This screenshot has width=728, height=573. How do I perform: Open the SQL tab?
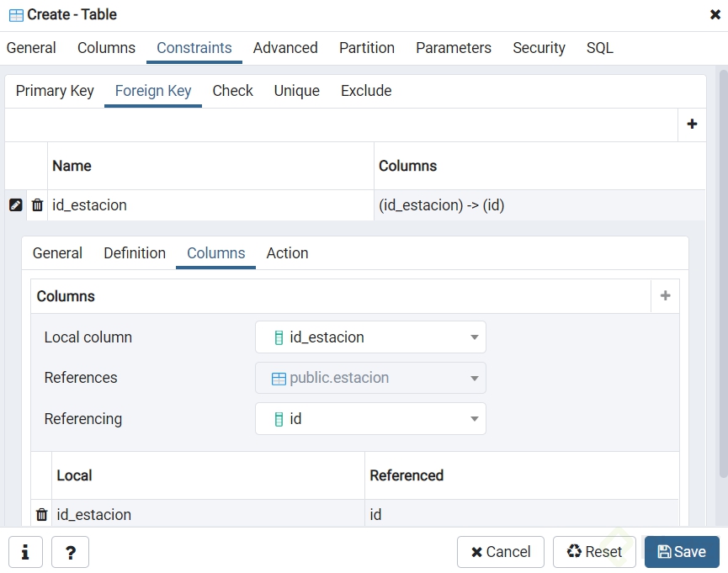click(x=599, y=48)
